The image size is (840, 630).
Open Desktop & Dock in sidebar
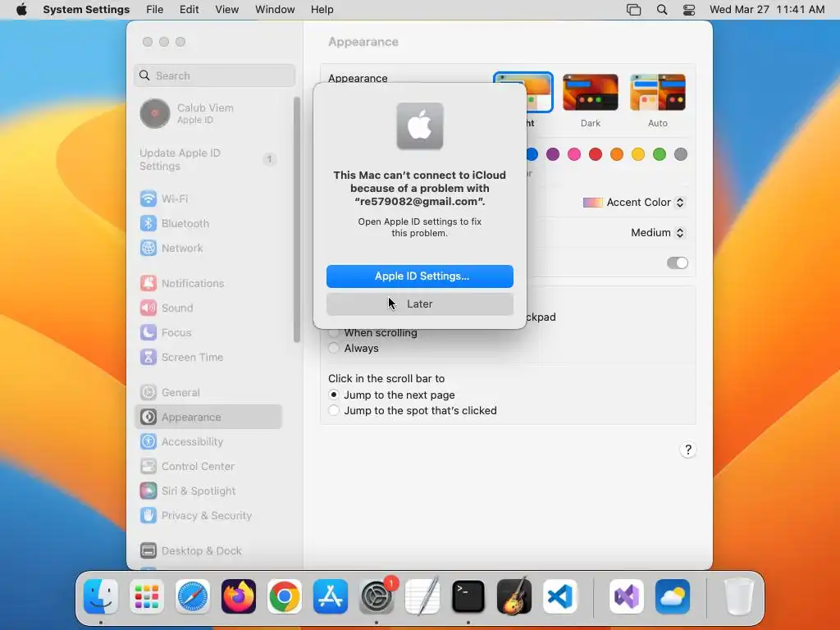coord(208,550)
